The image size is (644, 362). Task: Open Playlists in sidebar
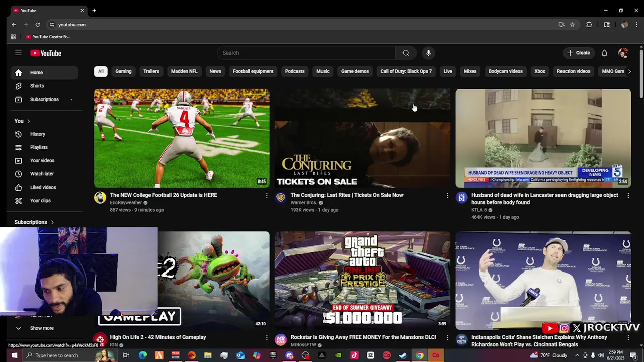44,147
